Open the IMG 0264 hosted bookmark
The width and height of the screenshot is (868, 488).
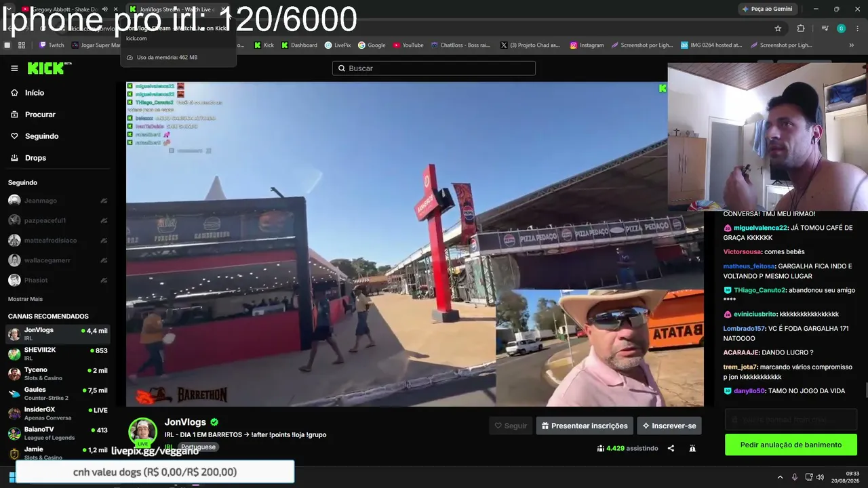[x=711, y=45]
